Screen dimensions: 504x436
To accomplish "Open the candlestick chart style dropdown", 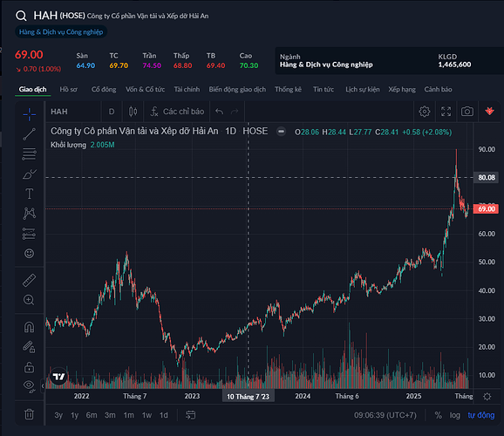I will (133, 112).
